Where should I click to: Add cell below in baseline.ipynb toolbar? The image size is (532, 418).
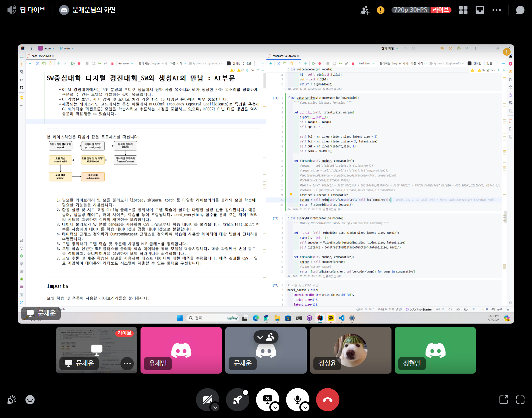tap(30, 63)
